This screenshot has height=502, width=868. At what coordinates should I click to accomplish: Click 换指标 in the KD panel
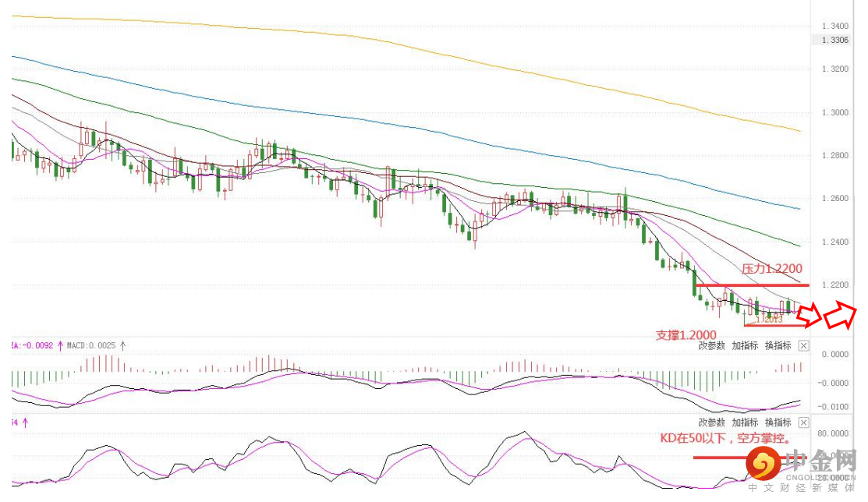point(778,422)
